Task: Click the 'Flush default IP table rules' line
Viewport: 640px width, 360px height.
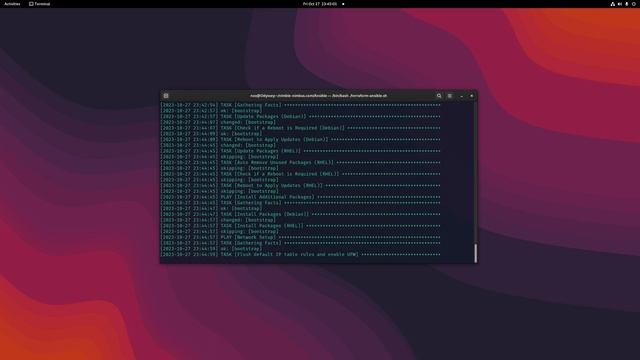Action: 300,254
